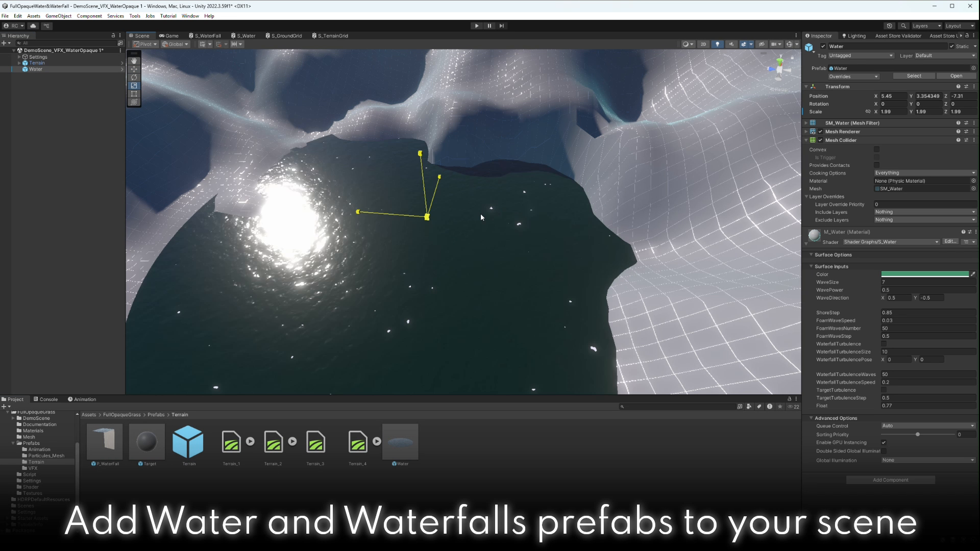Switch to the Console tab

(x=45, y=399)
